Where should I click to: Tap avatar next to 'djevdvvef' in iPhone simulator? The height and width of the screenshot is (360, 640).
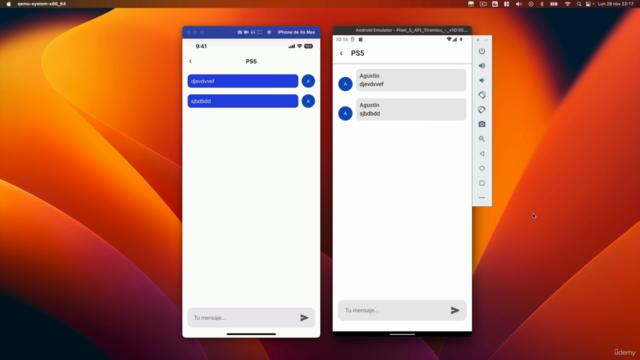[x=308, y=81]
